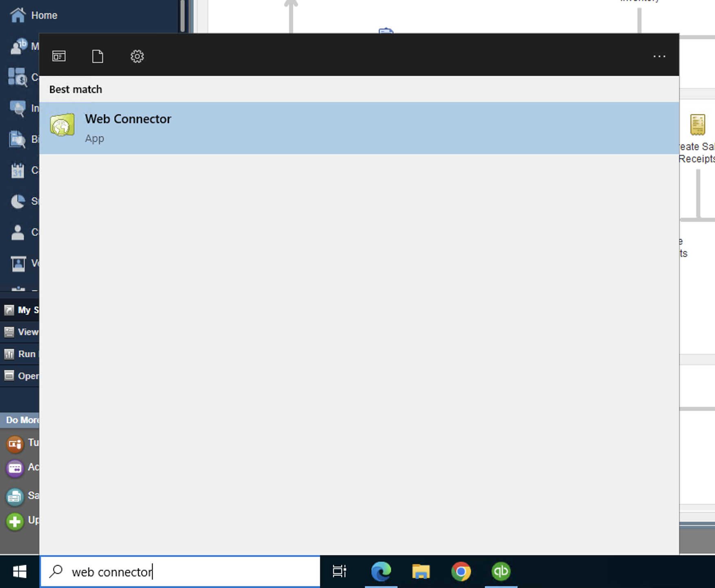Open the search panel more options ellipsis
This screenshot has width=715, height=588.
[659, 56]
